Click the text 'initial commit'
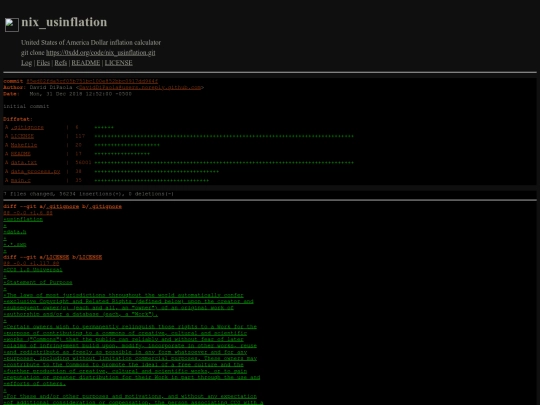The height and width of the screenshot is (405, 540). [x=26, y=106]
